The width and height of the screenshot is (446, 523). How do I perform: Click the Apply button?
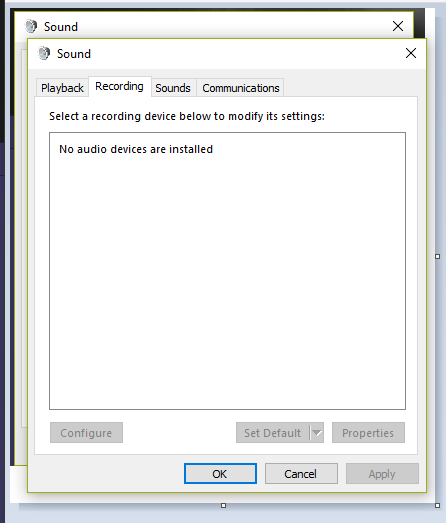point(382,474)
